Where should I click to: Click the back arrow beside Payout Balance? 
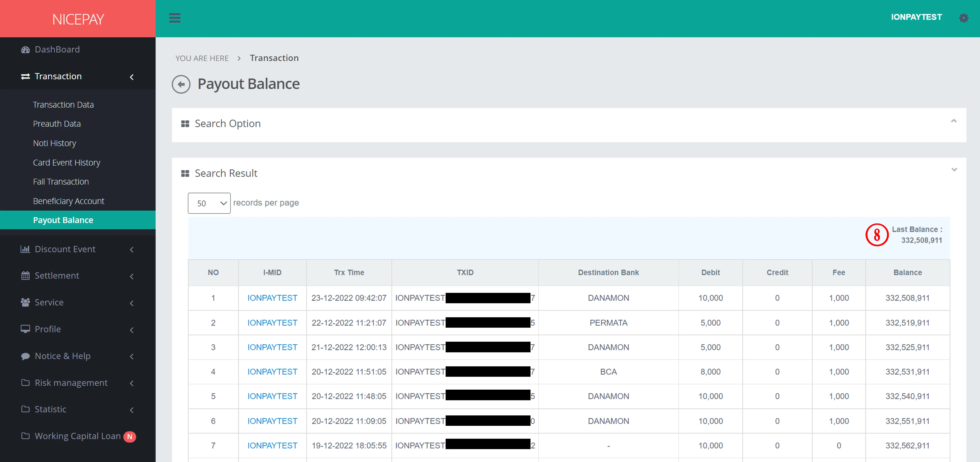click(x=181, y=84)
